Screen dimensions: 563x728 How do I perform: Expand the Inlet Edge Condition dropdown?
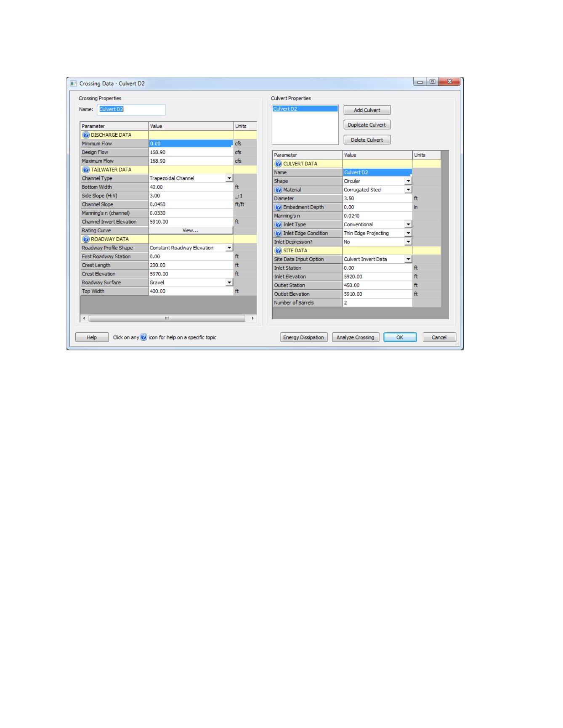tap(408, 233)
